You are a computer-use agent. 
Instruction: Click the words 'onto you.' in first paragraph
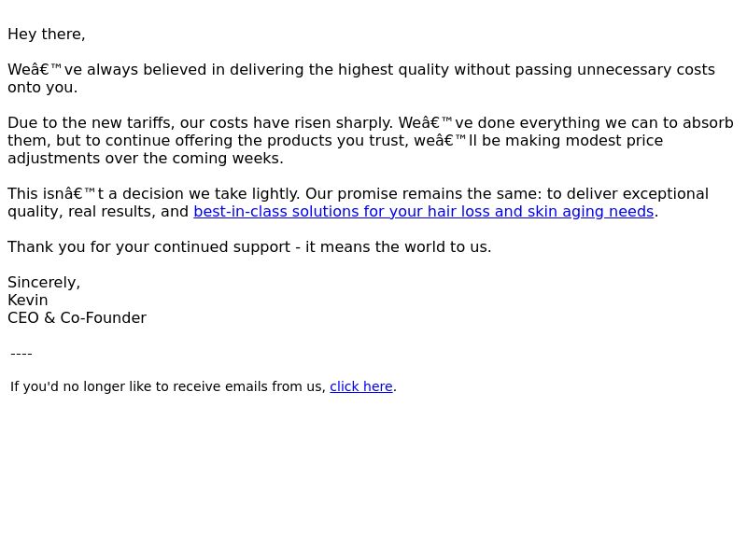tap(42, 88)
